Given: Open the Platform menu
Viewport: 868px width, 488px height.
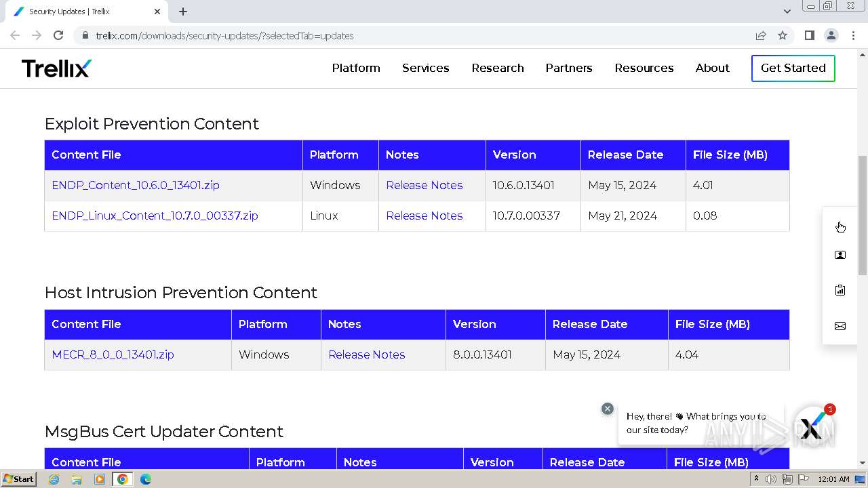Looking at the screenshot, I should click(356, 68).
